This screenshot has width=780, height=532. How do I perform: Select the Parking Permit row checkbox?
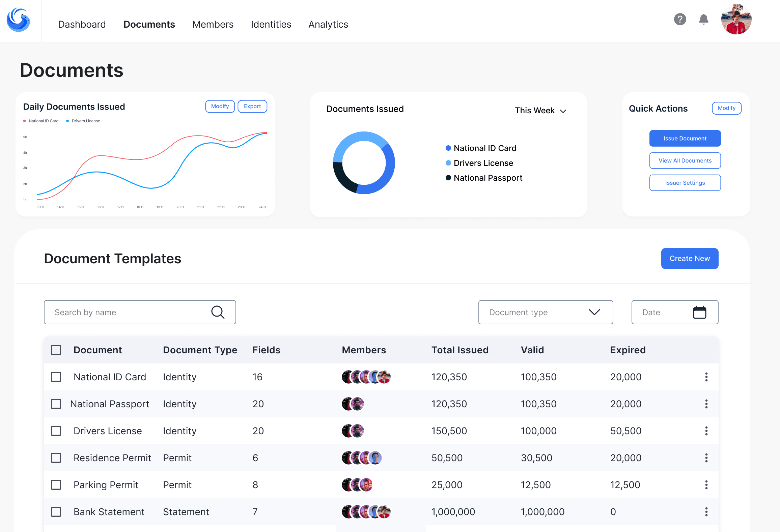tap(56, 485)
